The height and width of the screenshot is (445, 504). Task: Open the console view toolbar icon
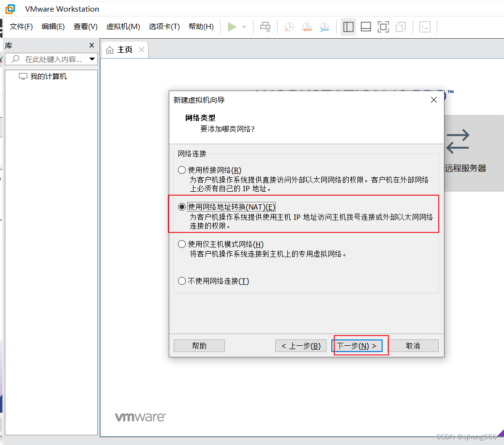pos(425,27)
